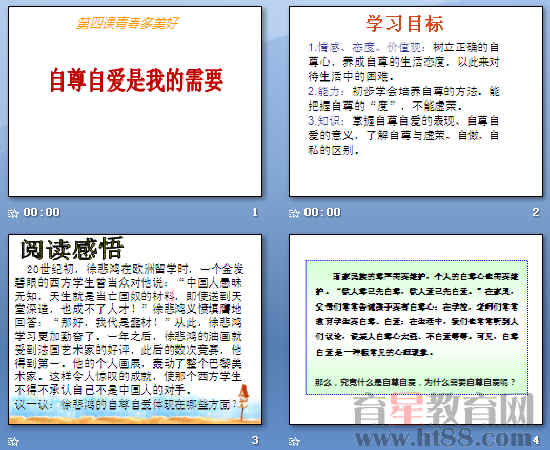The width and height of the screenshot is (550, 450).
Task: Click the transition star icon under slide 2
Action: click(x=294, y=213)
